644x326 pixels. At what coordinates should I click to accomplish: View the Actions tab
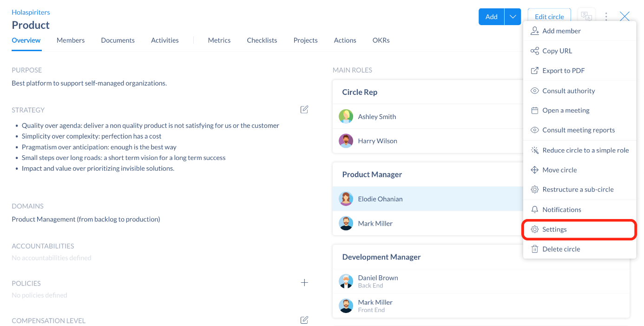tap(345, 40)
